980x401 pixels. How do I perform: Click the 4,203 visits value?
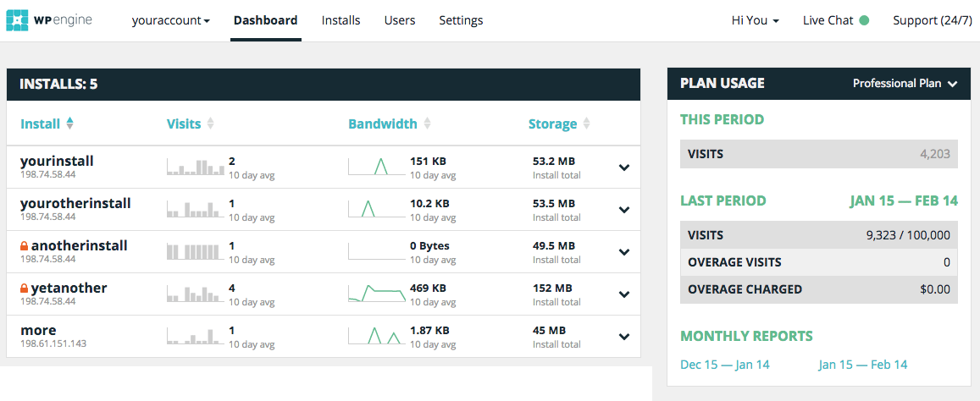(934, 154)
